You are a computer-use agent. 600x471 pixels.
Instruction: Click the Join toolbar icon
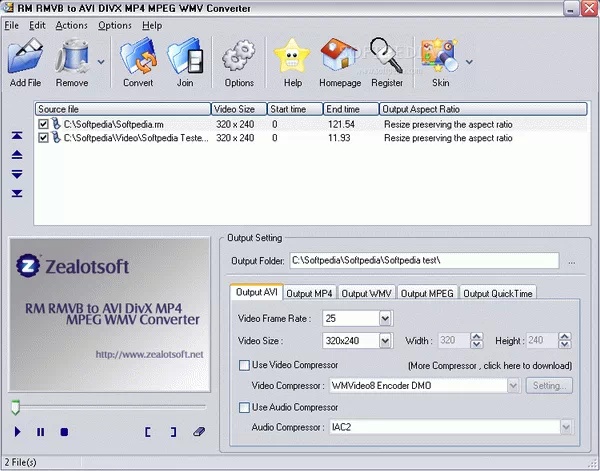pos(185,56)
